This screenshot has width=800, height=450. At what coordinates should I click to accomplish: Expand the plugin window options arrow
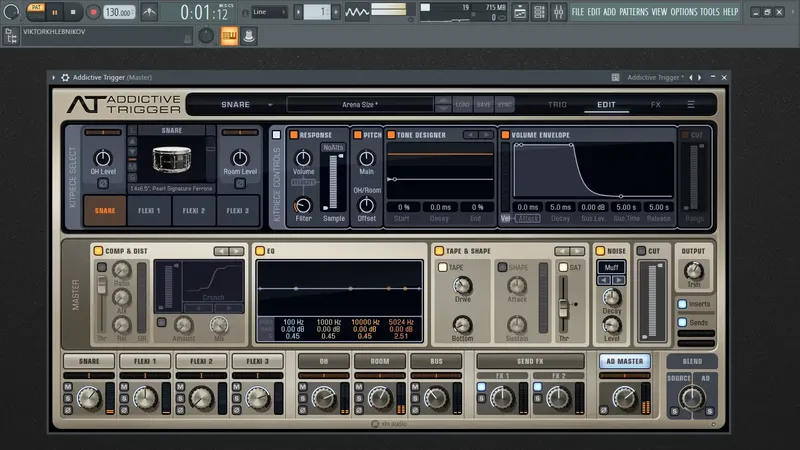coord(54,78)
